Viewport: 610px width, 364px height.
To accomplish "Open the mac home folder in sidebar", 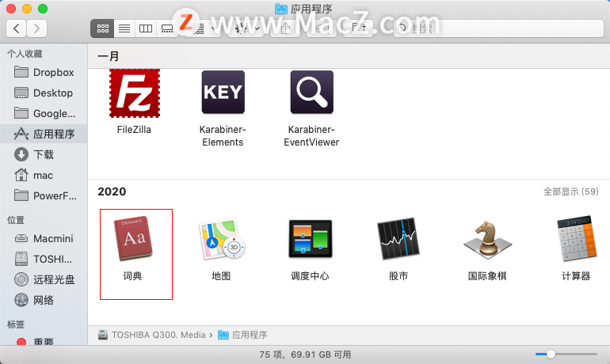I will tap(44, 175).
